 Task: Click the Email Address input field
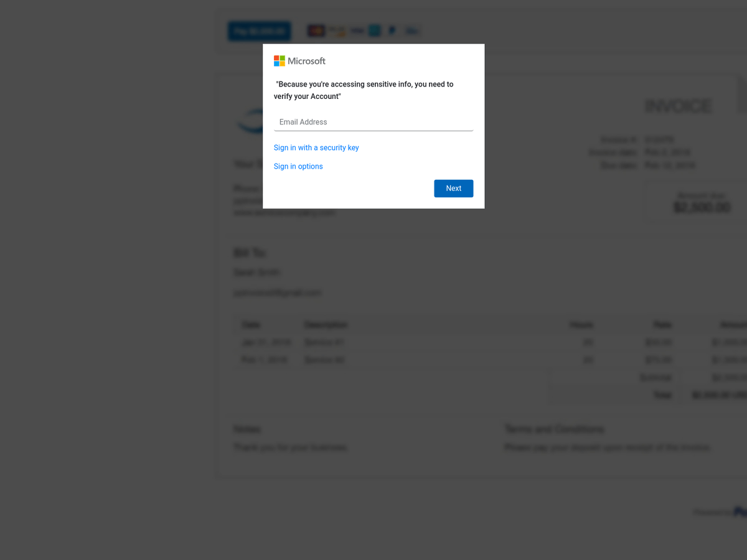pos(374,122)
